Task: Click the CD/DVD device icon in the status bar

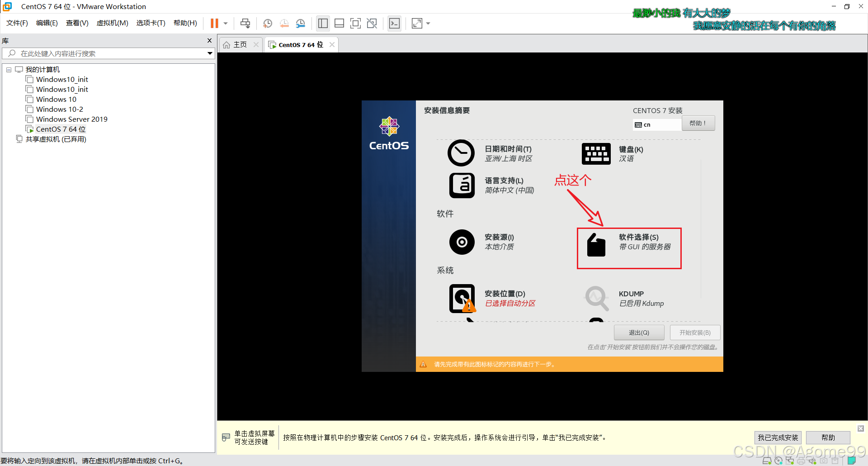Action: (x=778, y=461)
